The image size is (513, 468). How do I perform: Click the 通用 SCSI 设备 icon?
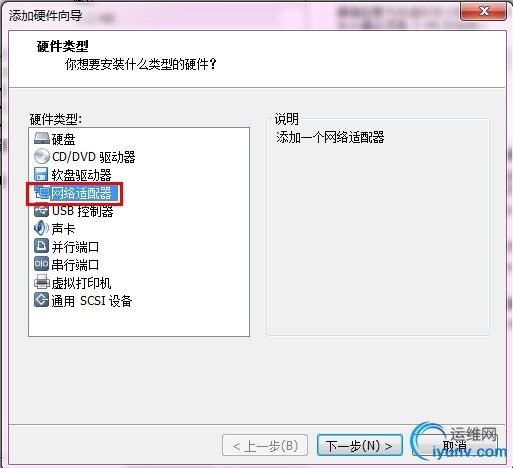pos(41,300)
